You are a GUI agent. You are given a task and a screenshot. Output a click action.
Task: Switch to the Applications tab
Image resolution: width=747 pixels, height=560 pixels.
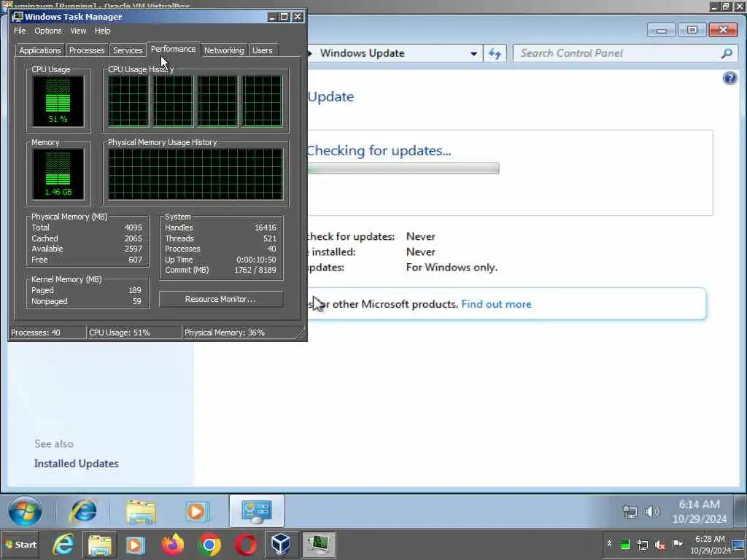40,50
